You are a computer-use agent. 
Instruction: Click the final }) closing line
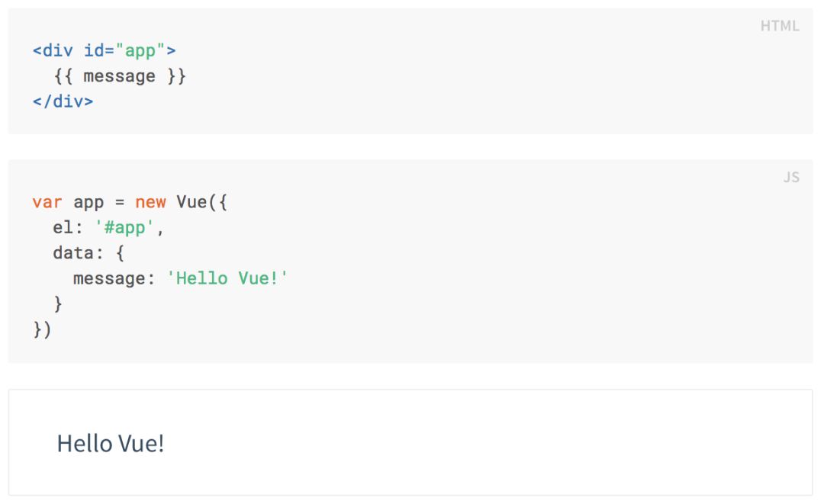(42, 329)
